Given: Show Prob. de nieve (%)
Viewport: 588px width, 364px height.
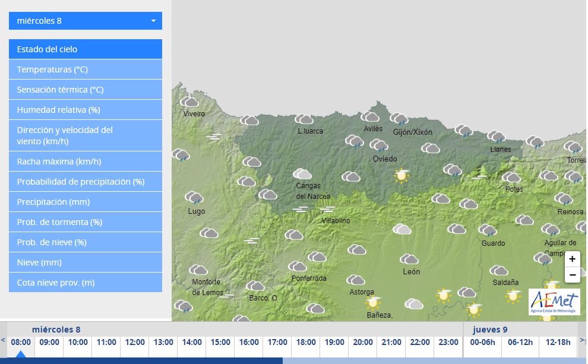Looking at the screenshot, I should pyautogui.click(x=86, y=242).
